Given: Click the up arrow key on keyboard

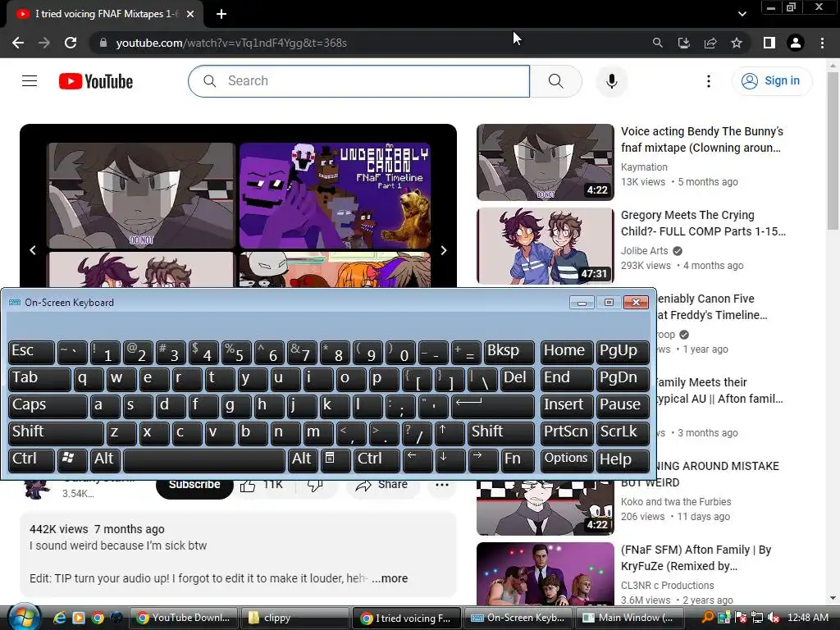Looking at the screenshot, I should pos(449,433).
